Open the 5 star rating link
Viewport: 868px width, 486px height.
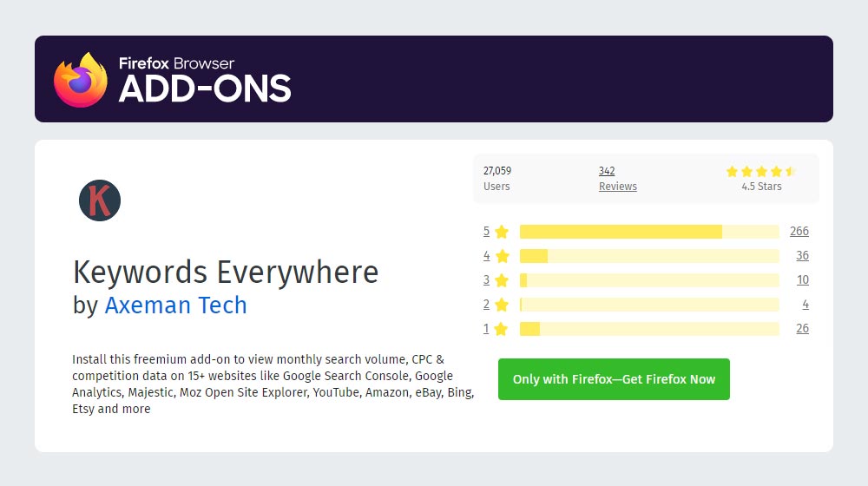(x=486, y=232)
